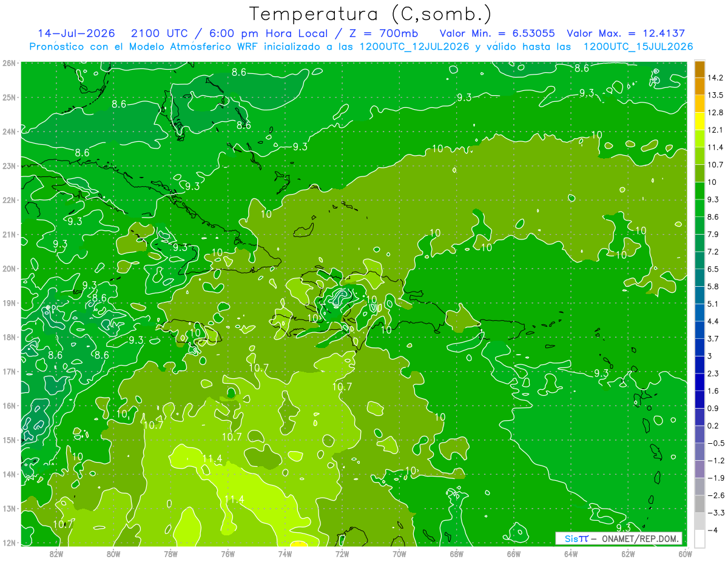728x562 pixels.
Task: Click the '2100 UTC' time text
Action: 160,33
